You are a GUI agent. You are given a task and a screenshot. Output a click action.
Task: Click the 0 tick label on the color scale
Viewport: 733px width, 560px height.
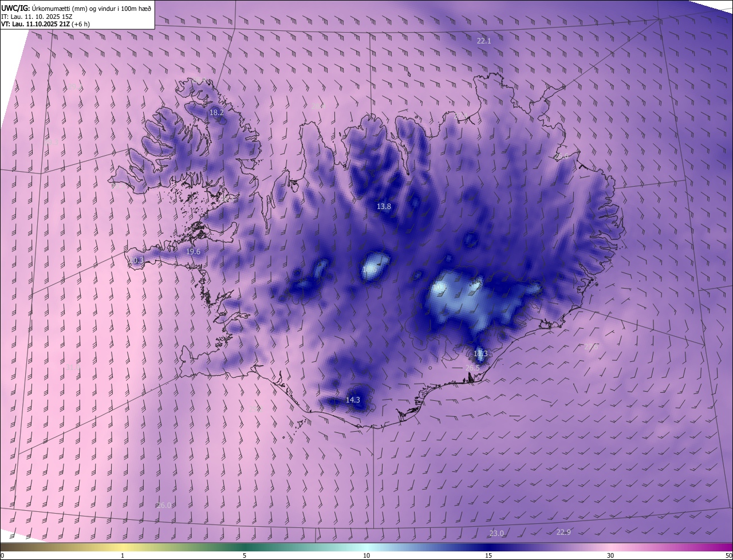2,556
